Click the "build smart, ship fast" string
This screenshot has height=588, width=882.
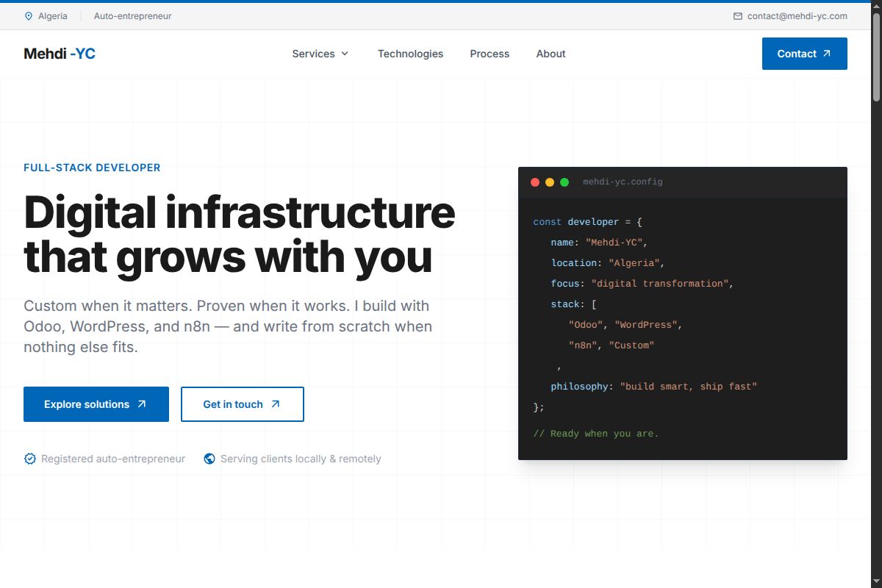coord(689,387)
